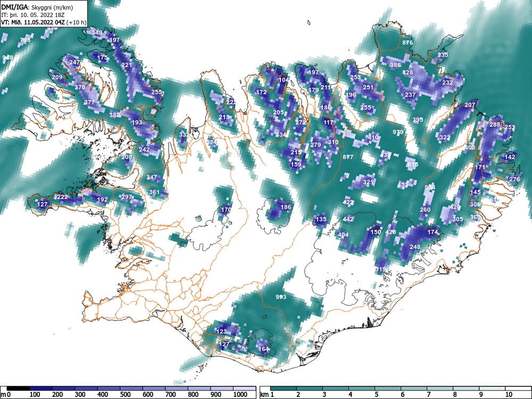
Task: Click the visibility value 386
Action: 395,65
